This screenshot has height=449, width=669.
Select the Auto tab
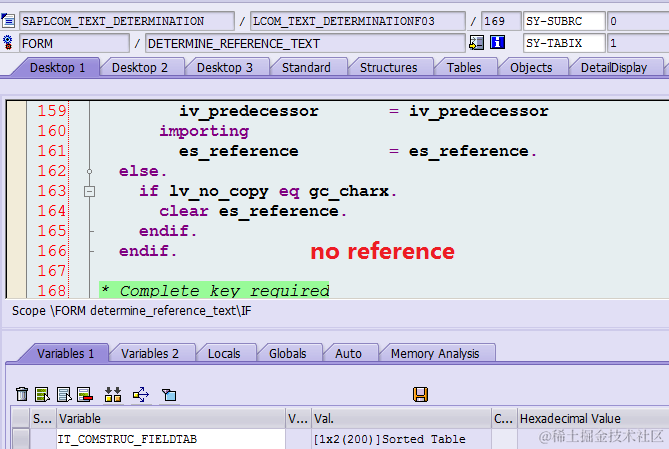348,353
